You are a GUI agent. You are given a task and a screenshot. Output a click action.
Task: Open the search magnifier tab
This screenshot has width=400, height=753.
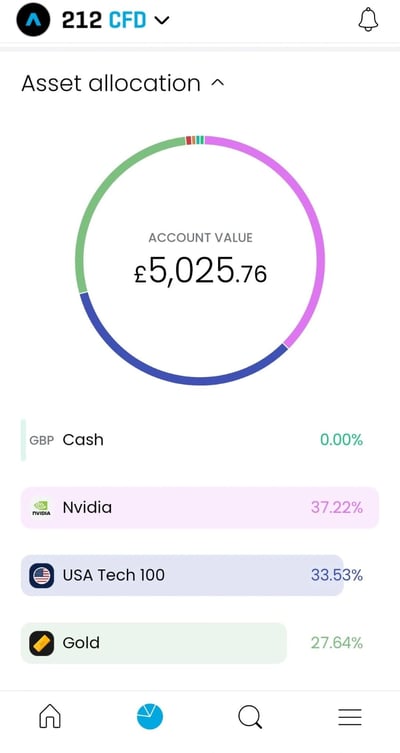[x=250, y=717]
